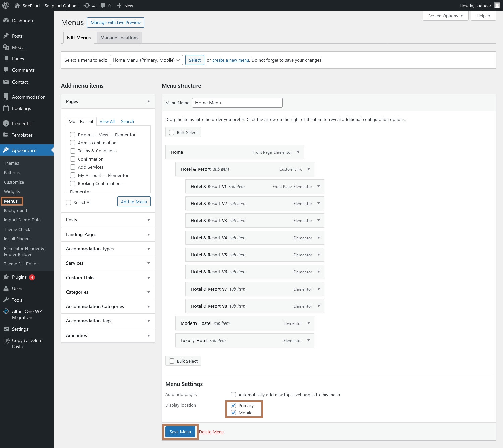Click the Delete Menu link
Image resolution: width=503 pixels, height=448 pixels.
(x=211, y=432)
